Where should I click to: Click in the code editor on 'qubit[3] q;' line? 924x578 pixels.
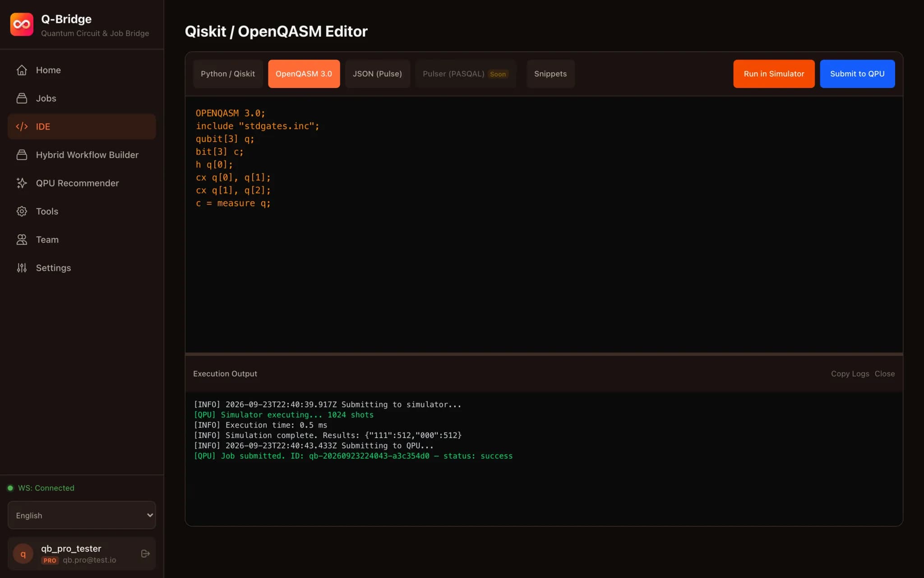[225, 139]
